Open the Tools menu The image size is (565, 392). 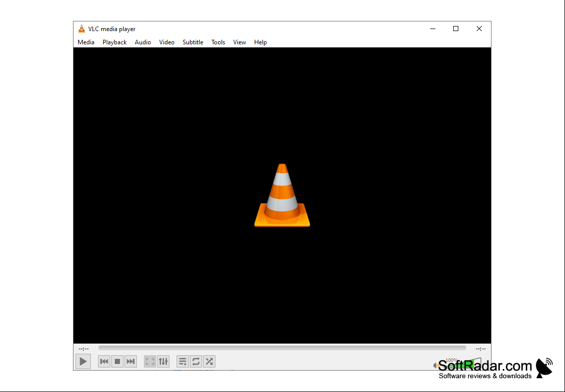(x=218, y=42)
